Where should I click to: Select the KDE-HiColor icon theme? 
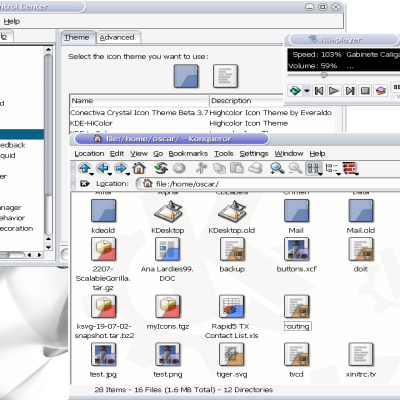[91, 123]
